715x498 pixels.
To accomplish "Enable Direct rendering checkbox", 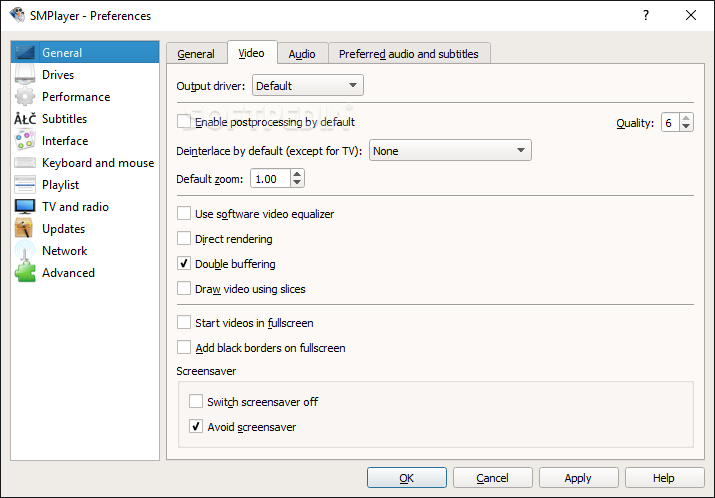I will (184, 239).
